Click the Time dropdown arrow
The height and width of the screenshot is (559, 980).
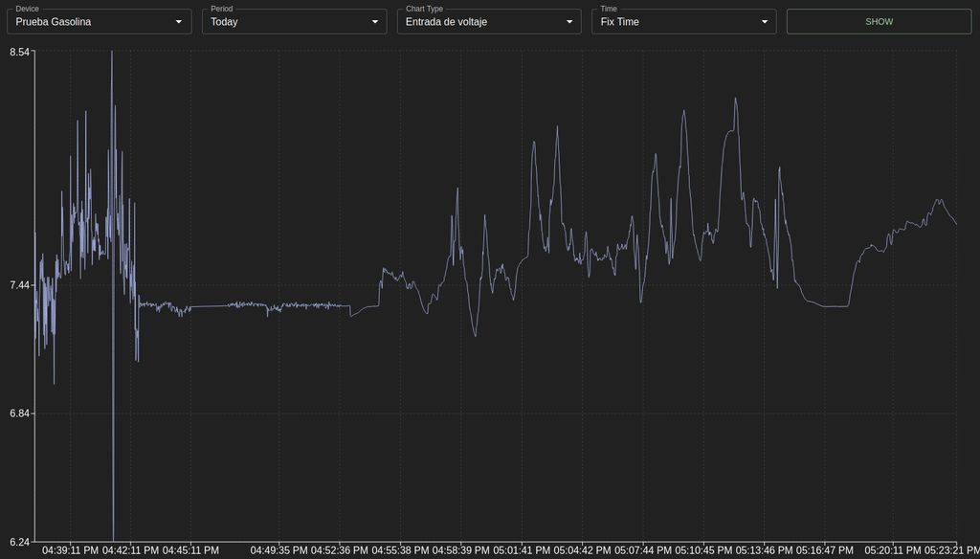(765, 22)
